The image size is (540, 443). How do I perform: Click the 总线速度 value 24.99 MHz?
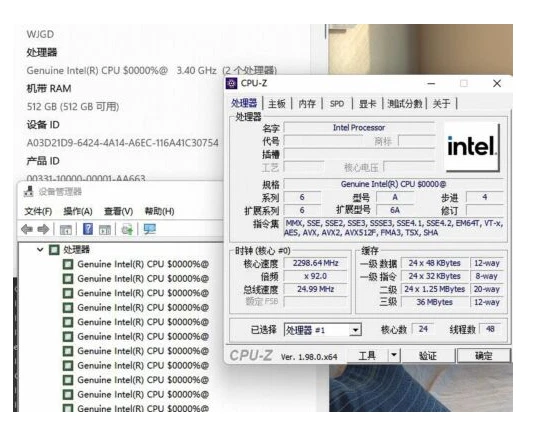tap(315, 289)
